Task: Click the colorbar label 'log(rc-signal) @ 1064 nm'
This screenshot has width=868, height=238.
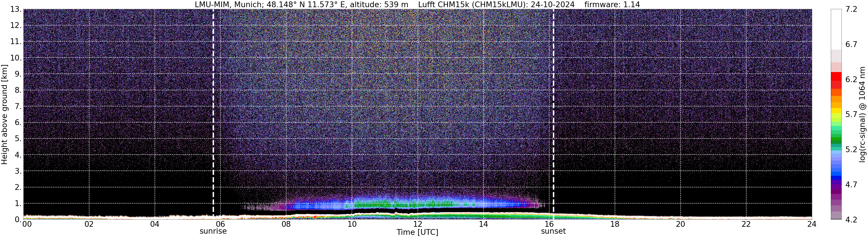Action: (863, 114)
